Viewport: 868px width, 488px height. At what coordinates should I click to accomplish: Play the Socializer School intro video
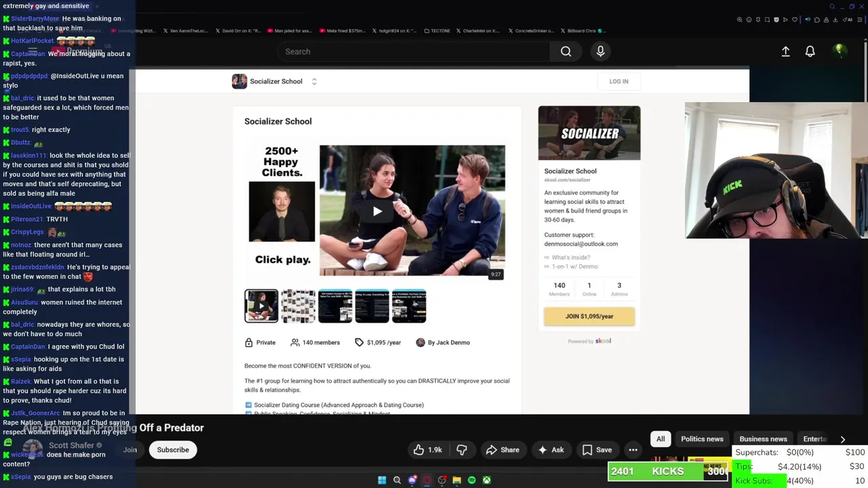point(377,211)
